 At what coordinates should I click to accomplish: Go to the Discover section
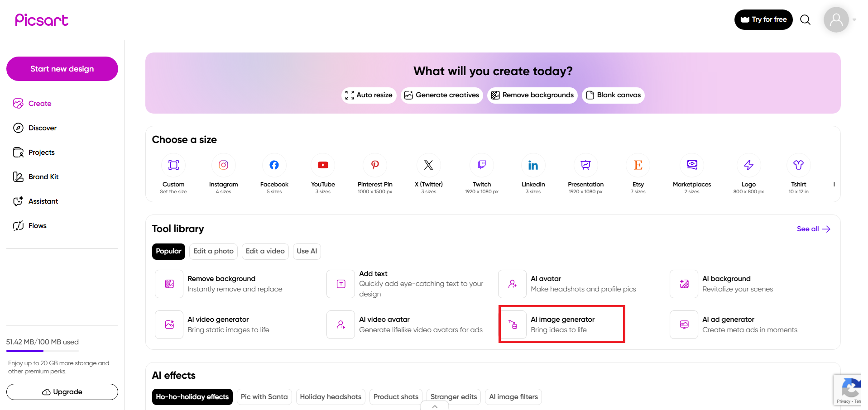[x=42, y=128]
